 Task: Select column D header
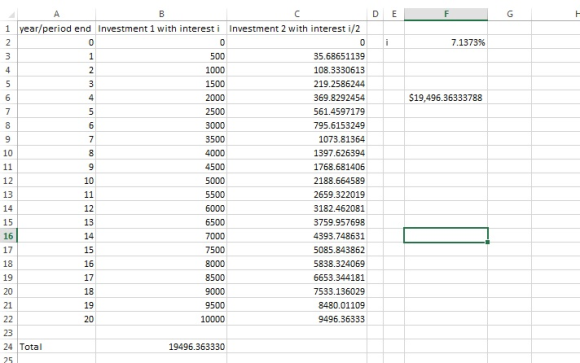pos(375,14)
